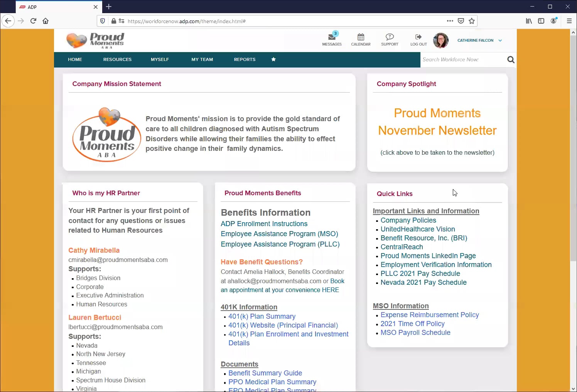Click the Save to Pocket icon
This screenshot has width=577, height=392.
point(461,21)
